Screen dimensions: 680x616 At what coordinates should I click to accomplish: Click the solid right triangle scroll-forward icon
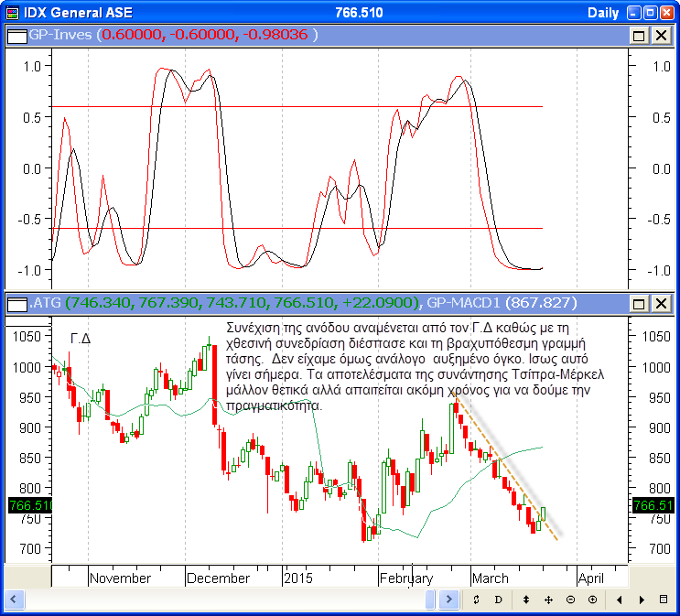tap(642, 600)
